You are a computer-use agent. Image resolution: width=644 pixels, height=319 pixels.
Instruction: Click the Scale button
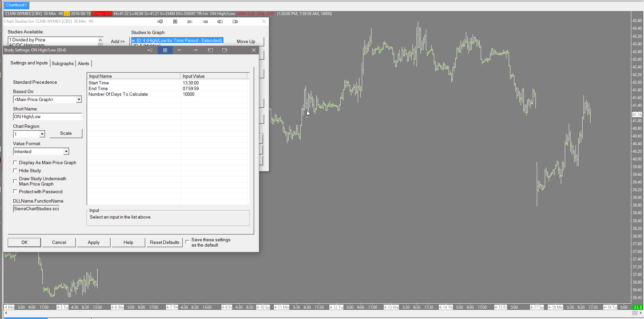coord(66,133)
